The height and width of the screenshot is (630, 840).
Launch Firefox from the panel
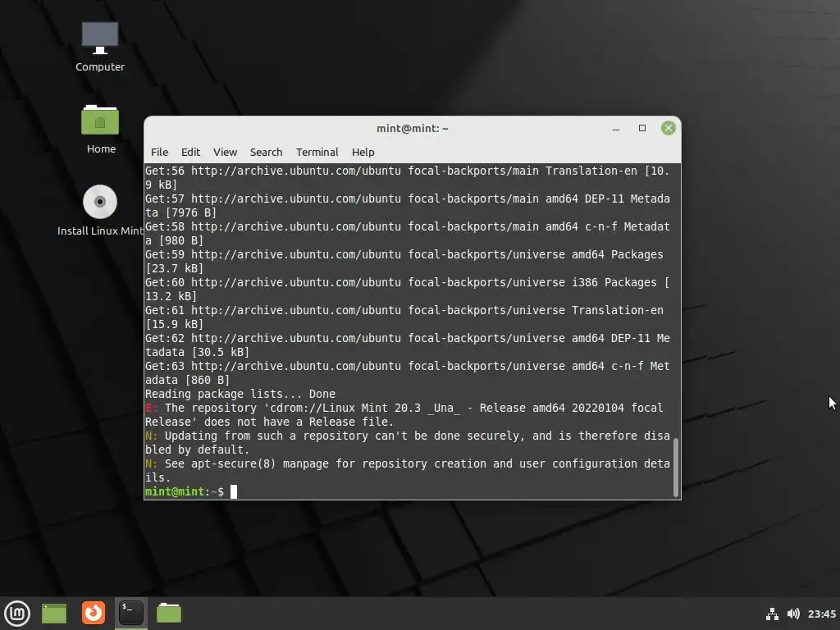tap(94, 613)
